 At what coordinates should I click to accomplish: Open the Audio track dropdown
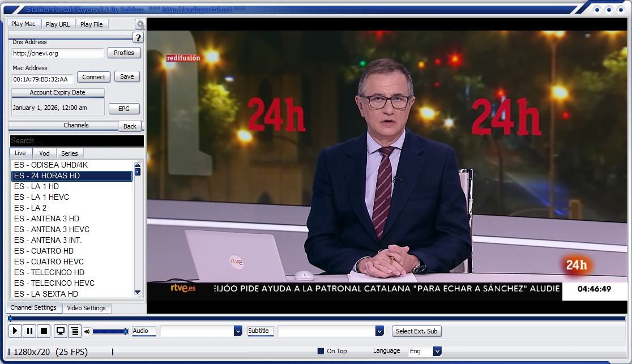(238, 331)
